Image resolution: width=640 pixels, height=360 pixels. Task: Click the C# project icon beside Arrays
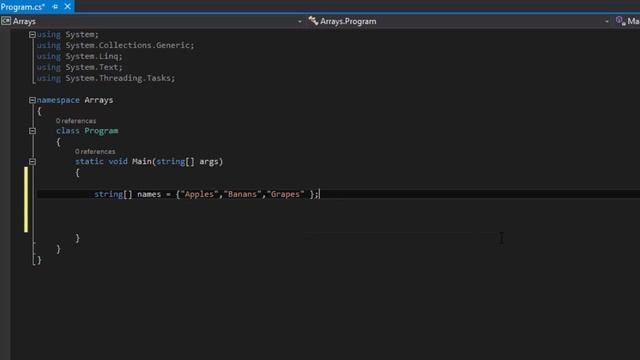[x=6, y=21]
